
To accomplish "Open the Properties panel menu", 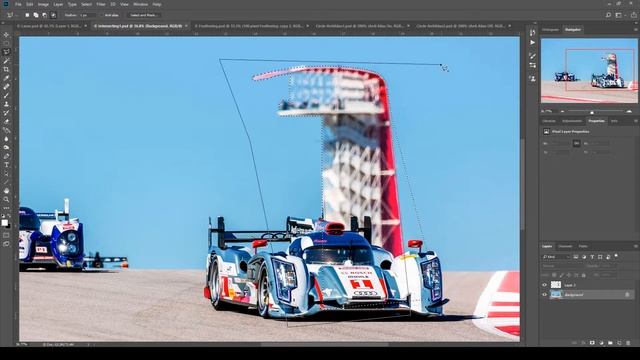I will (636, 121).
